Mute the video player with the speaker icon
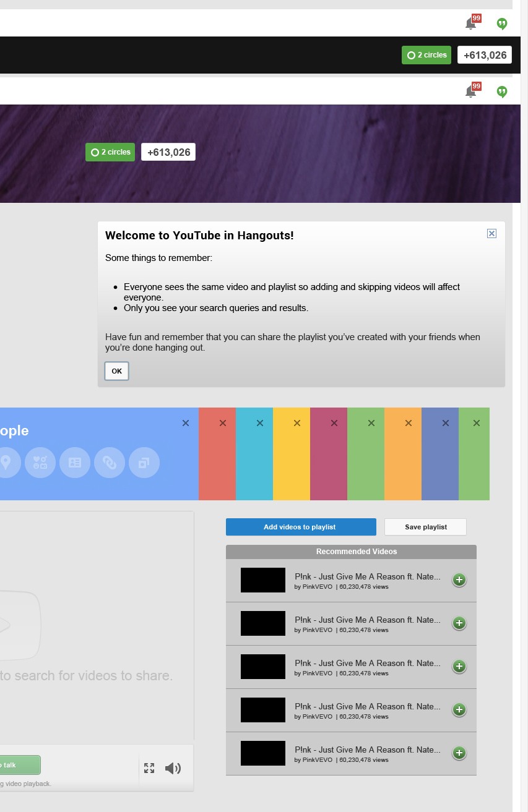The height and width of the screenshot is (812, 528). pyautogui.click(x=173, y=768)
